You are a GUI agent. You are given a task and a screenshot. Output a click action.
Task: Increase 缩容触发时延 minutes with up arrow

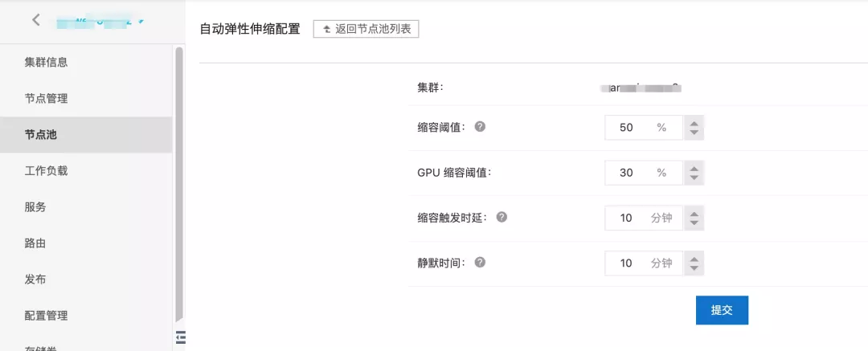[694, 213]
